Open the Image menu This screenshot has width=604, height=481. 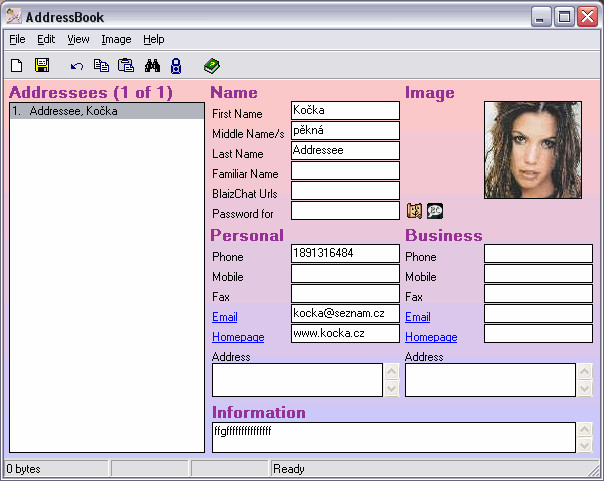click(x=116, y=39)
